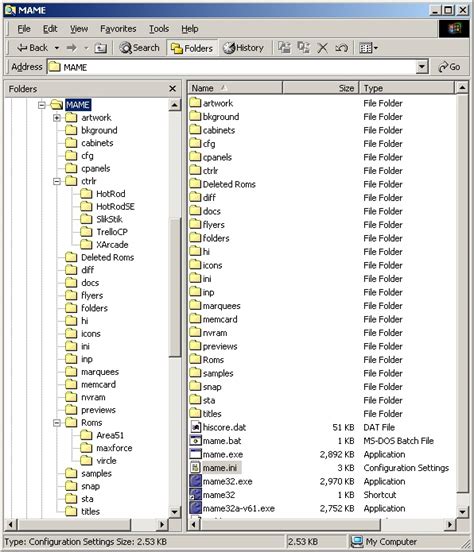474x552 pixels.
Task: Select the mame32 shortcut icon
Action: pos(195,495)
